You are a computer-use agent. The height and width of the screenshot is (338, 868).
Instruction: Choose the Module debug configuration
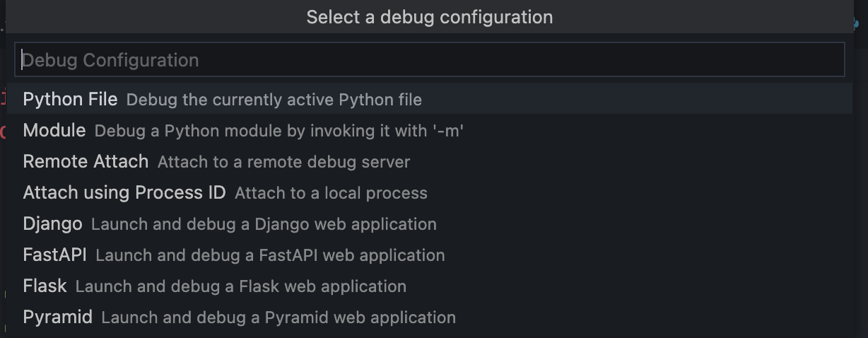pos(54,131)
